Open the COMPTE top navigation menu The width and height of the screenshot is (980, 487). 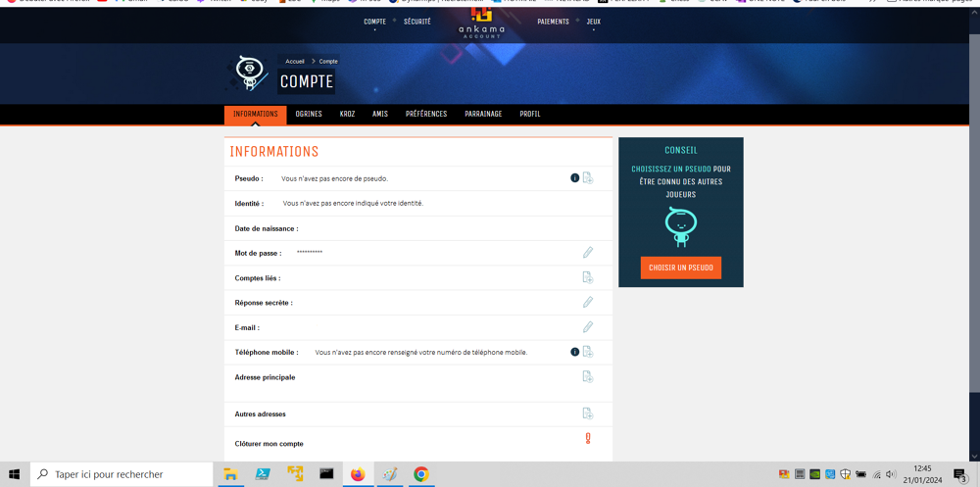[375, 22]
